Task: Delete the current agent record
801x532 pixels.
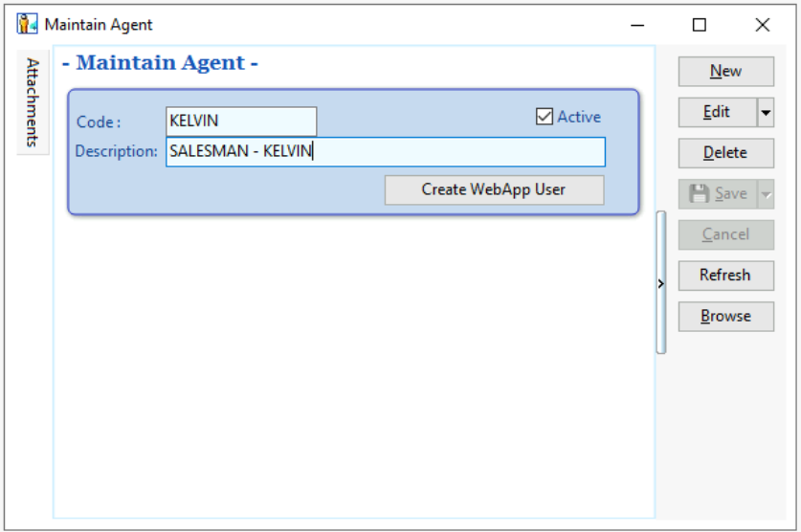Action: pos(725,153)
